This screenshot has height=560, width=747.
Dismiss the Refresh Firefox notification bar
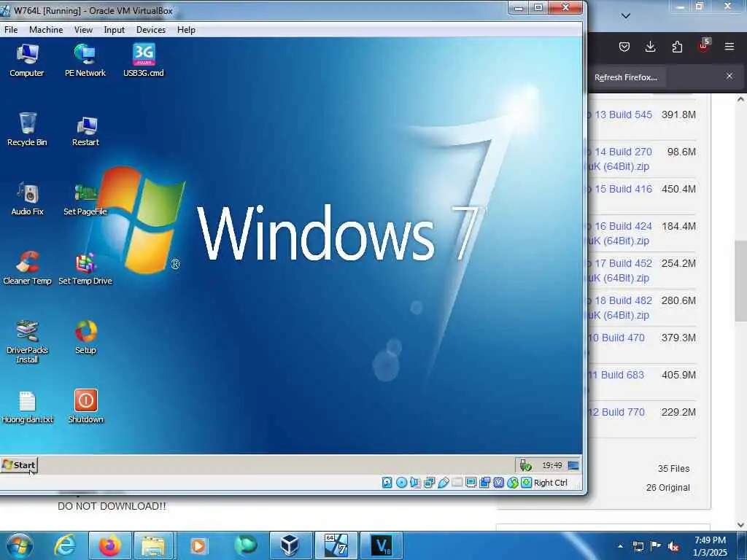[x=729, y=76]
